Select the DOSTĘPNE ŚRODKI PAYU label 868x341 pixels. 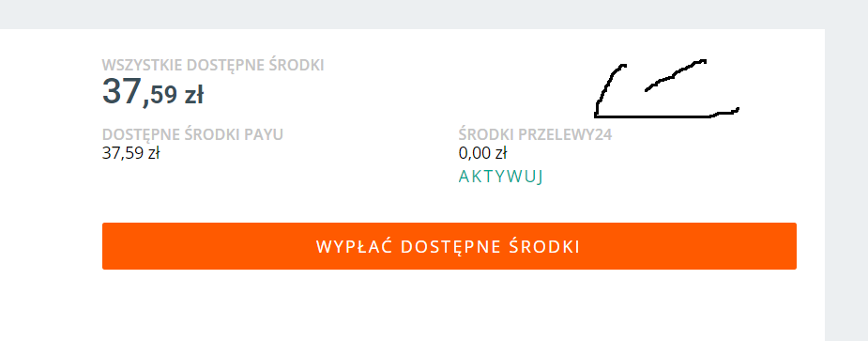click(x=192, y=134)
